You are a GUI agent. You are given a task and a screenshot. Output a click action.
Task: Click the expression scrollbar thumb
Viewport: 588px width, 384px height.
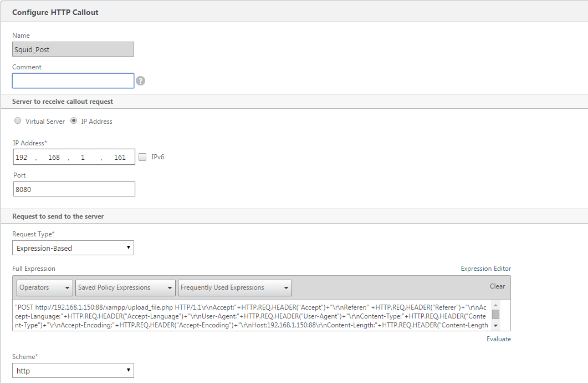pyautogui.click(x=495, y=315)
